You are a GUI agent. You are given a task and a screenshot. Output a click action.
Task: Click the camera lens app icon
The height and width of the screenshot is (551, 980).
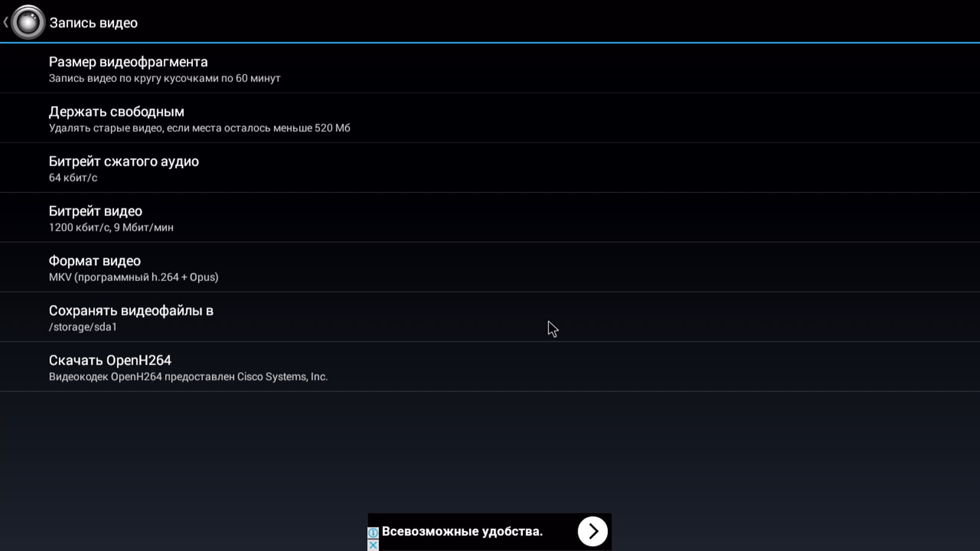click(x=28, y=22)
